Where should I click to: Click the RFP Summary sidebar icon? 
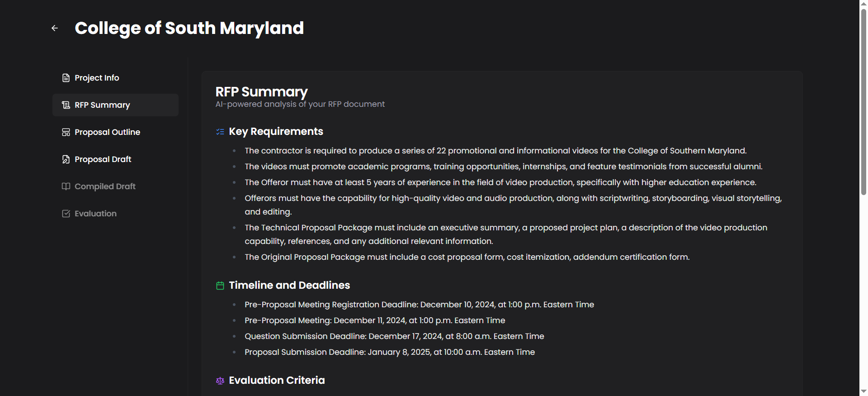click(x=66, y=105)
